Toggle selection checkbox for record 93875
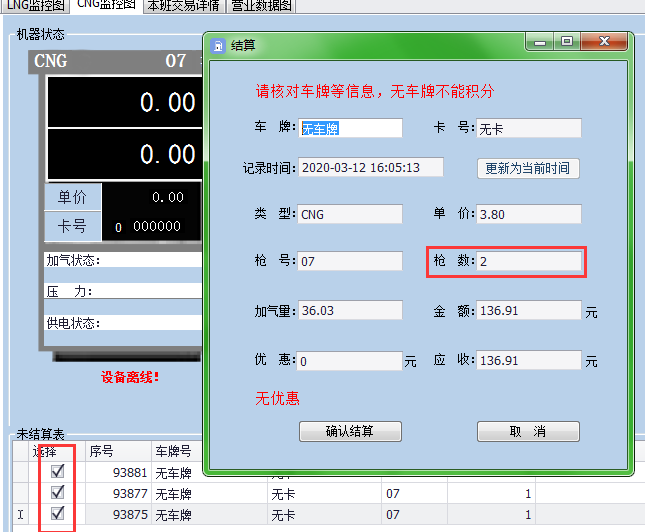The height and width of the screenshot is (532, 645). click(x=57, y=513)
